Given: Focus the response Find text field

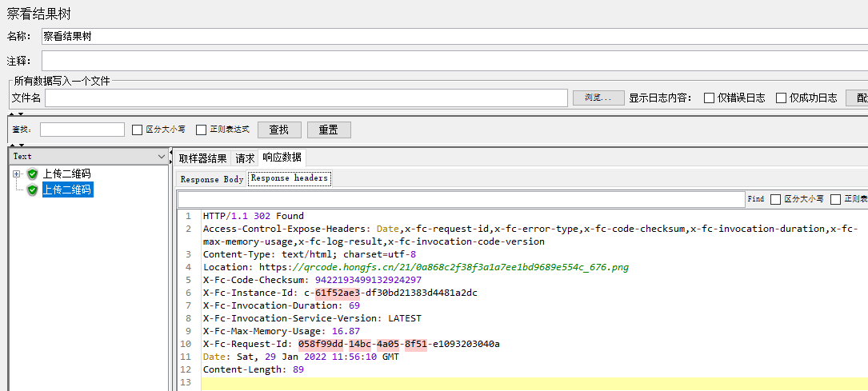Looking at the screenshot, I should pos(462,199).
